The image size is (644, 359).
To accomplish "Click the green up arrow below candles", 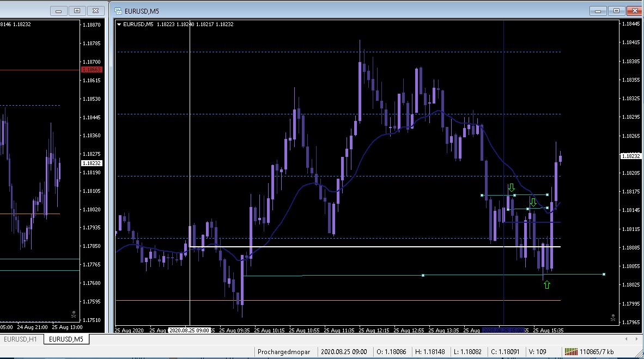I will point(546,285).
